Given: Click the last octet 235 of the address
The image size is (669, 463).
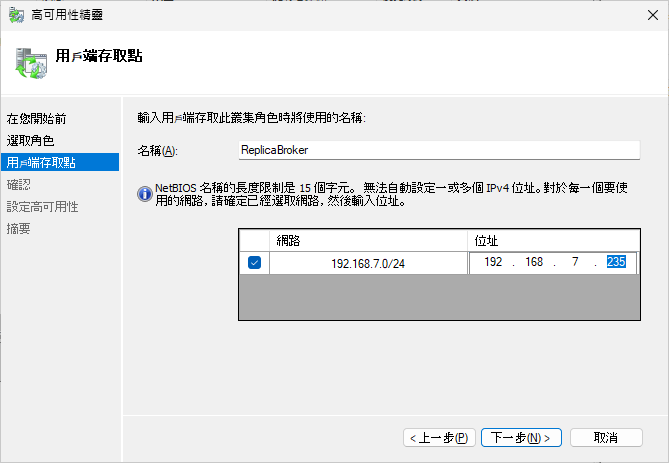Looking at the screenshot, I should [615, 263].
